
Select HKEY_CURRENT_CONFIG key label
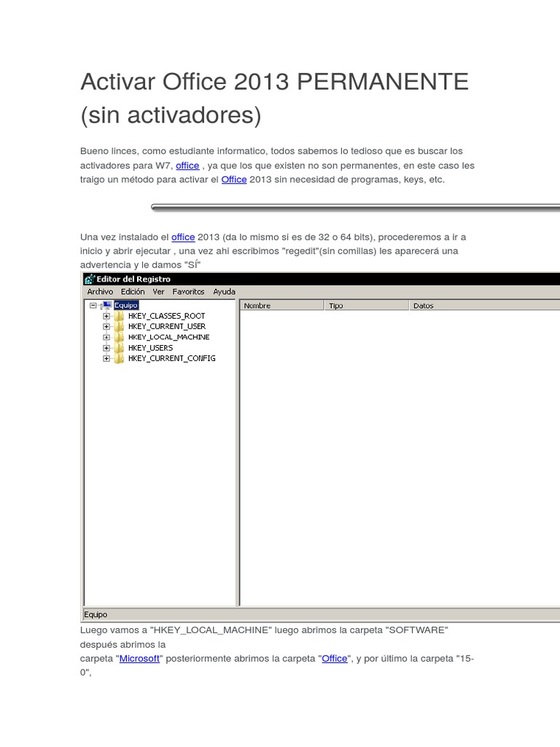(x=172, y=358)
